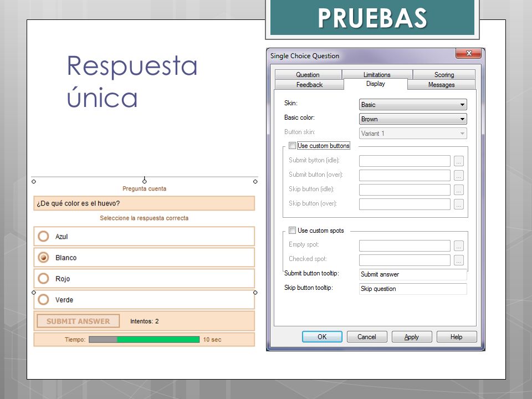The height and width of the screenshot is (399, 532).
Task: Click the Submit button (idle) field
Action: 405,161
